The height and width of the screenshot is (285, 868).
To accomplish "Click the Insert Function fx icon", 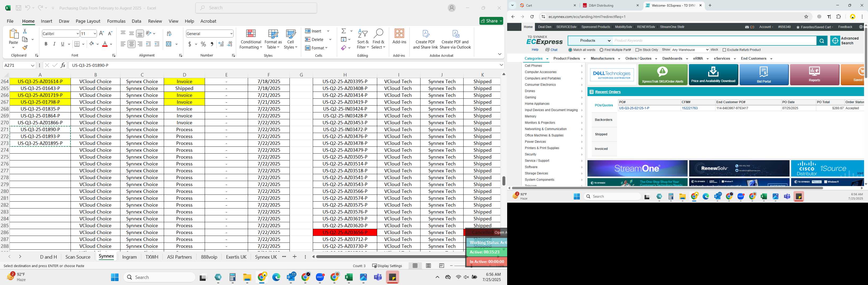I will click(x=63, y=65).
